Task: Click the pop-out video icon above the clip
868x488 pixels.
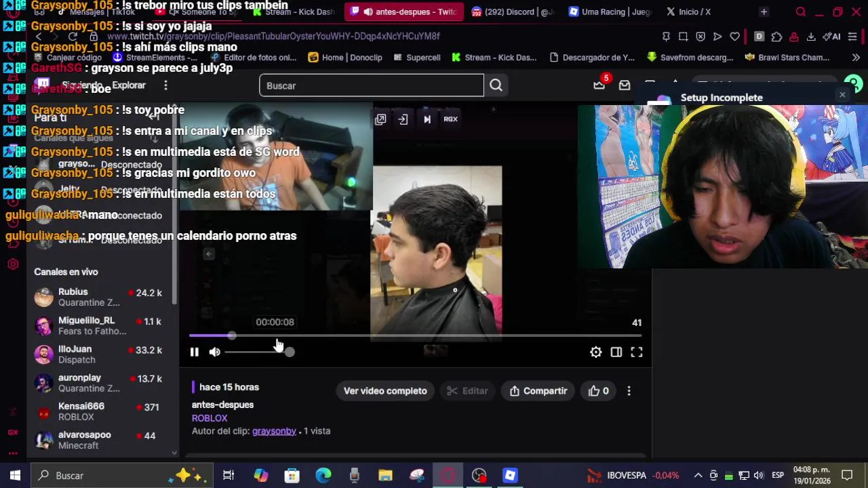Action: [x=380, y=119]
